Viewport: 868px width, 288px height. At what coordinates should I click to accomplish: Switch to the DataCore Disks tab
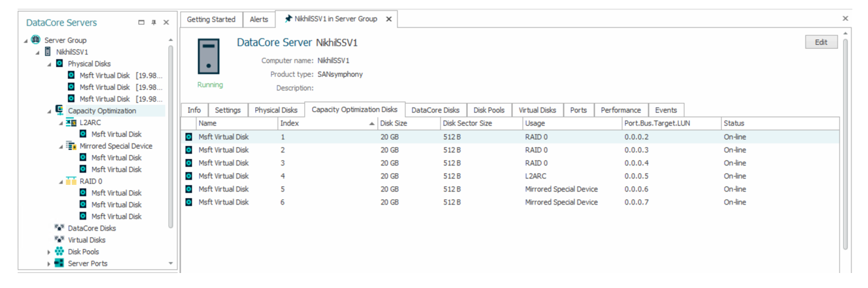coord(435,110)
